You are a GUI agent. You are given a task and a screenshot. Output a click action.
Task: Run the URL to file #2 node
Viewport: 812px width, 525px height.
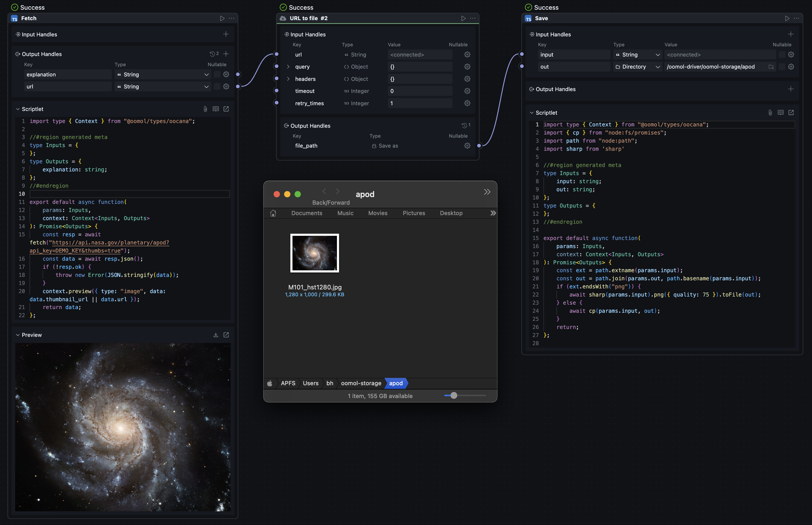[463, 18]
